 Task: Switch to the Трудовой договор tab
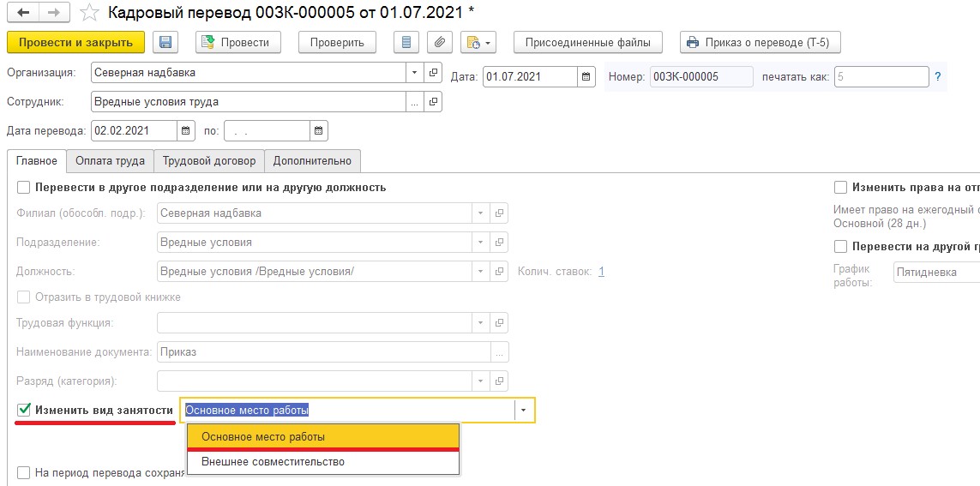pos(209,160)
